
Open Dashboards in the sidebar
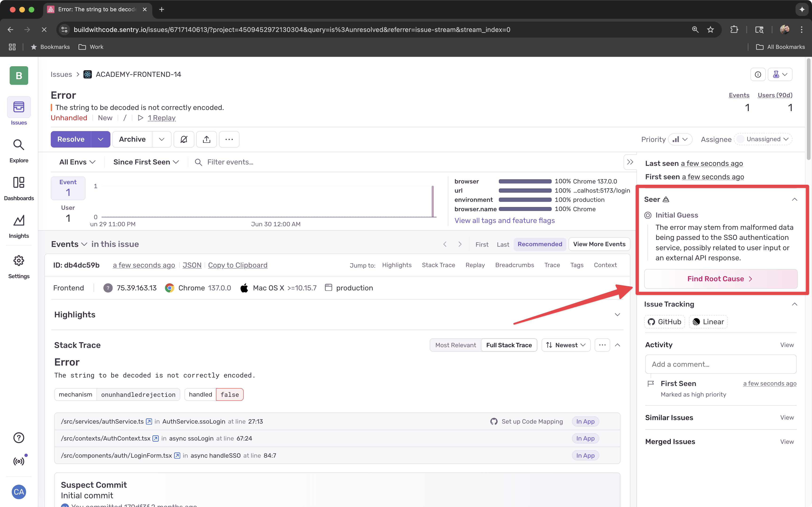(x=19, y=188)
